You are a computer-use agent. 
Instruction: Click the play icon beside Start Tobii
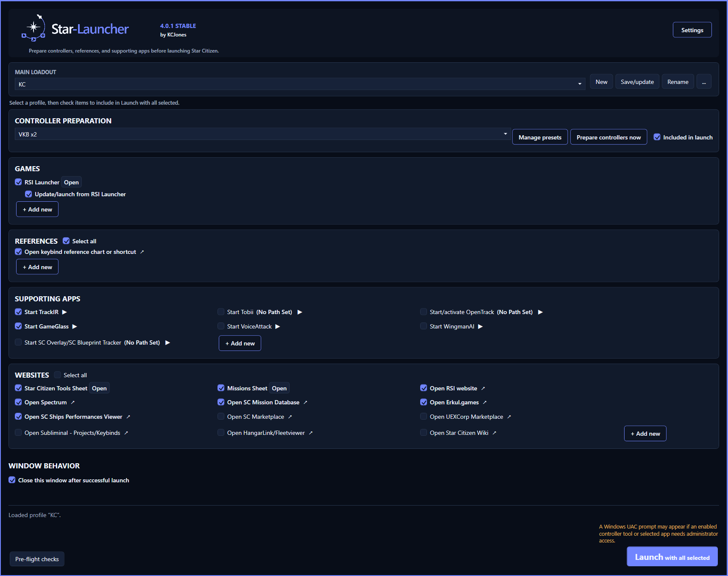point(300,312)
